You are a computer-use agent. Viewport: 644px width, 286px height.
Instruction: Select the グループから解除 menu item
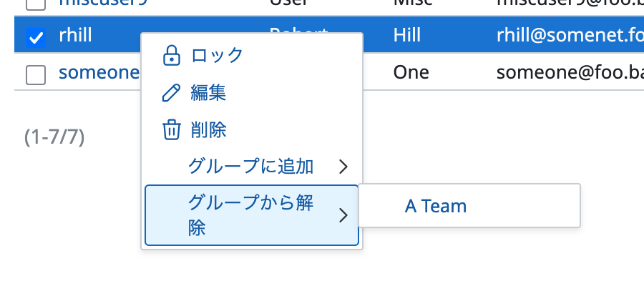pos(252,215)
